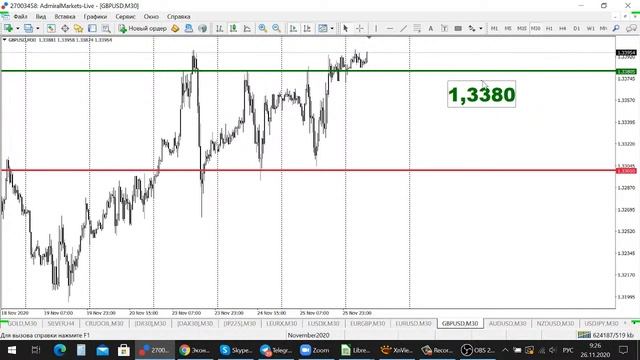Open Skype from the taskbar

pos(236,350)
